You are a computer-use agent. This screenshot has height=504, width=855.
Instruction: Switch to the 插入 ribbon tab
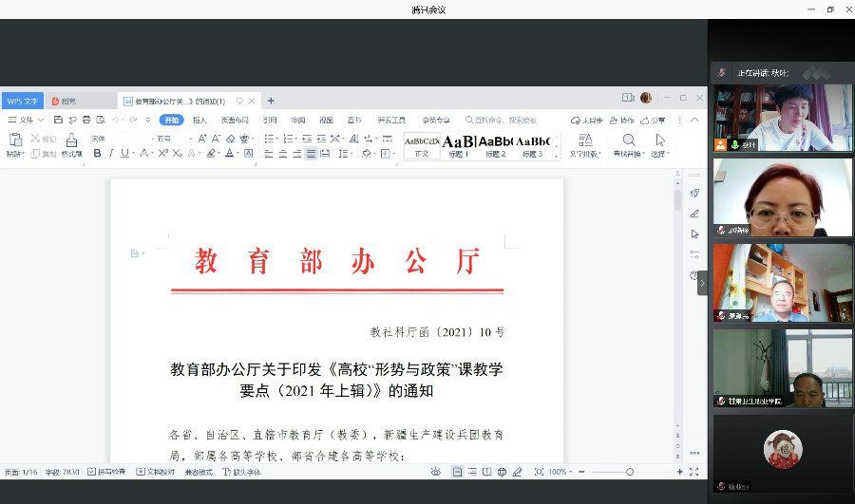tap(199, 121)
